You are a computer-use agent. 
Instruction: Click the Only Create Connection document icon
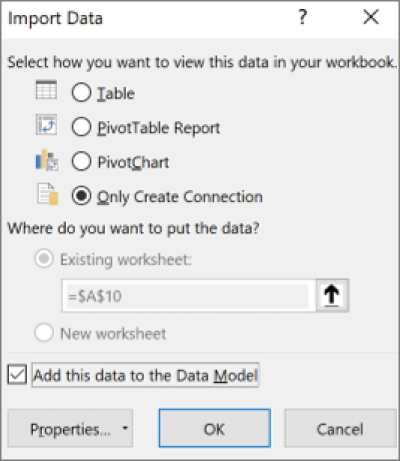[48, 194]
